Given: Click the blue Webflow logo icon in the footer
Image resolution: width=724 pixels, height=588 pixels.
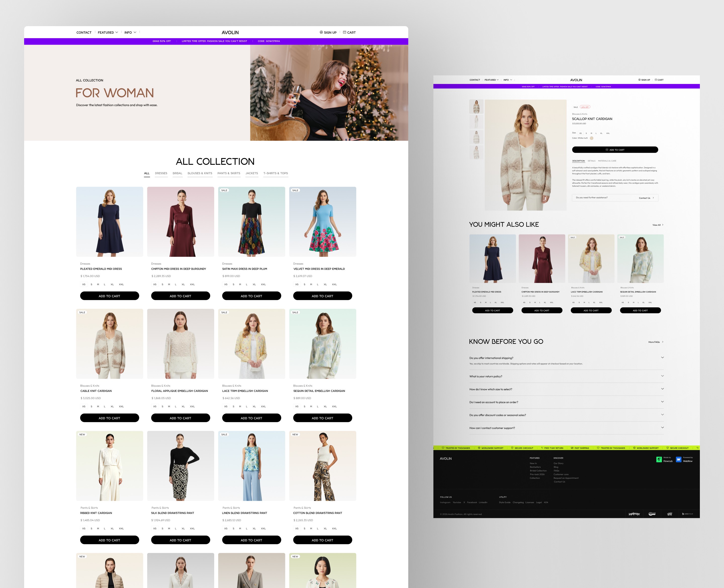Looking at the screenshot, I should click(678, 459).
